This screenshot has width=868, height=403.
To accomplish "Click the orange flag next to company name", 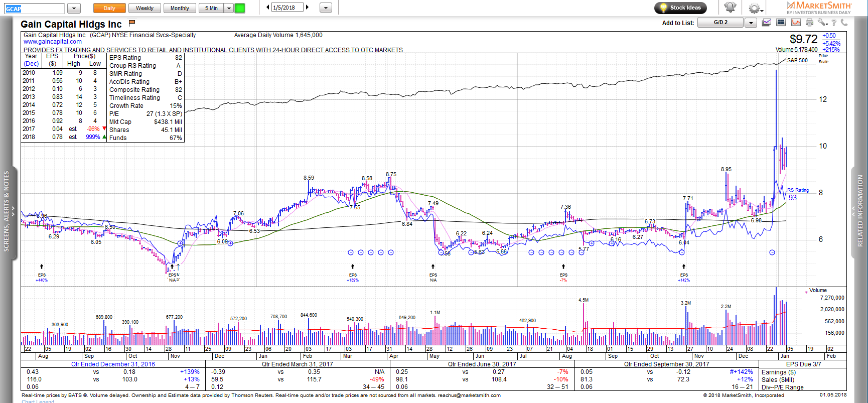I will 132,23.
